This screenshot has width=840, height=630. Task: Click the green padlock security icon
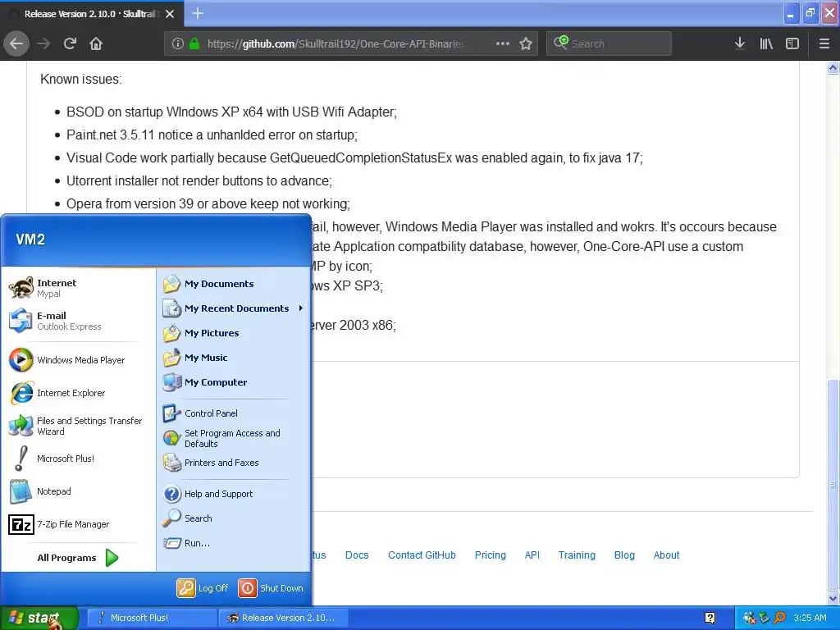(194, 43)
